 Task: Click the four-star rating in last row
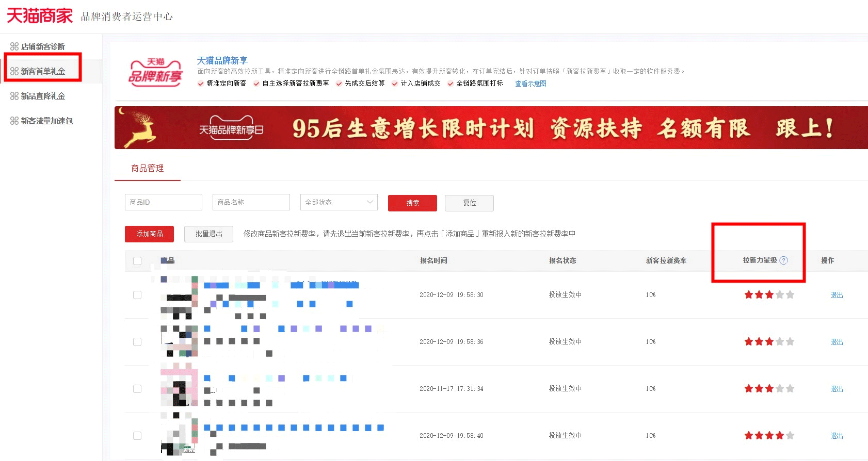[x=769, y=436]
